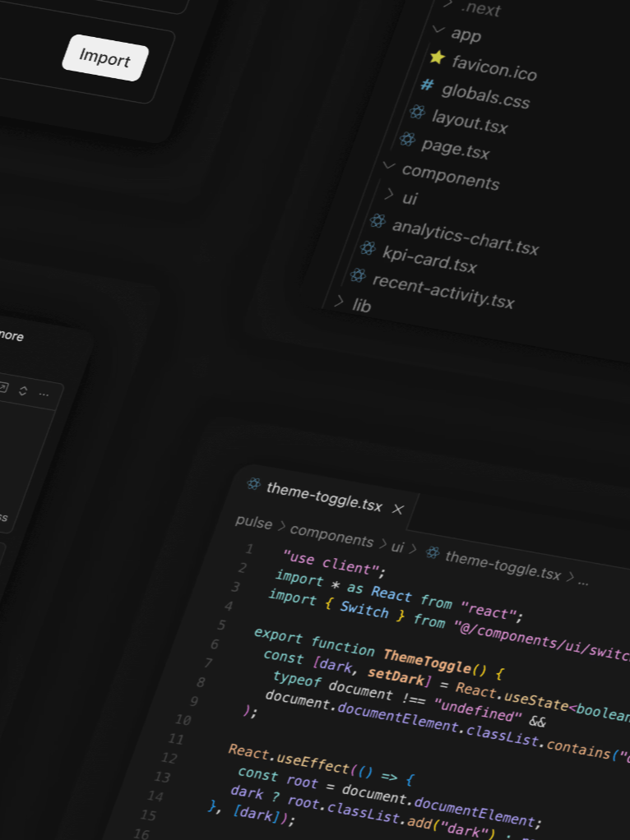
Task: Select the app folder label
Action: pos(466,35)
